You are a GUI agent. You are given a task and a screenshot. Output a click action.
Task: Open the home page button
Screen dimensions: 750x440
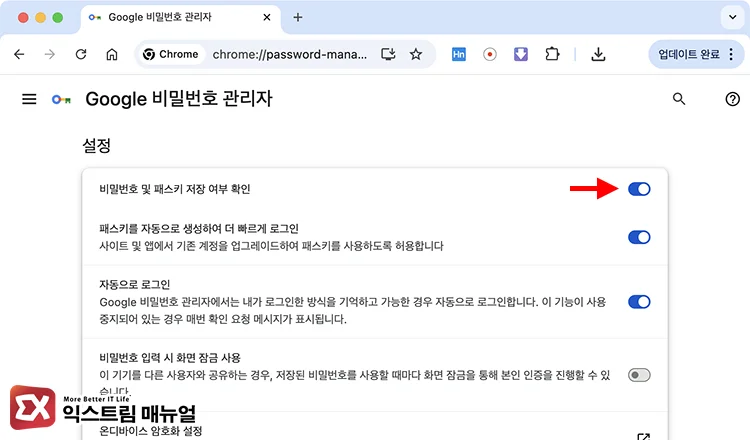point(112,55)
